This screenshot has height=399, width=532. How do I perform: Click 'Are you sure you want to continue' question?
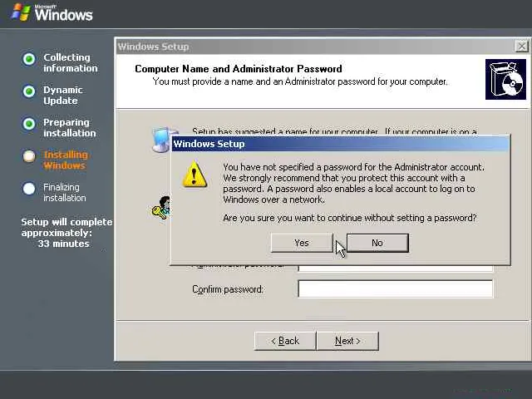tap(350, 218)
